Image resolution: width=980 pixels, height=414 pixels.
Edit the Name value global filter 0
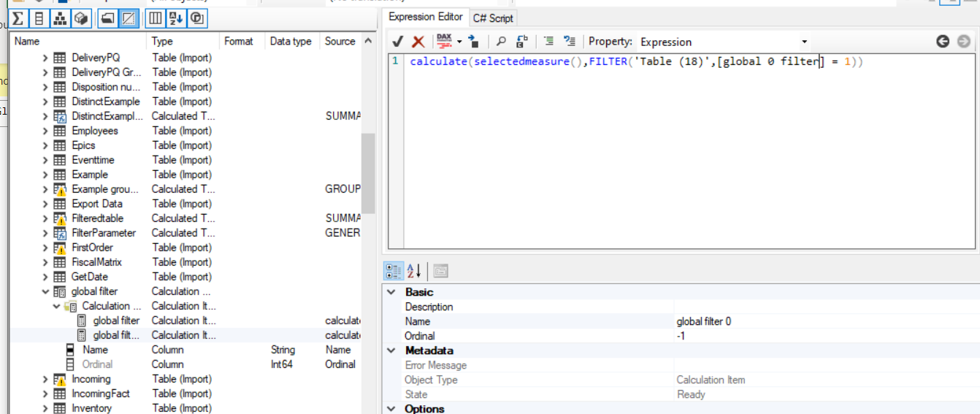click(827, 321)
